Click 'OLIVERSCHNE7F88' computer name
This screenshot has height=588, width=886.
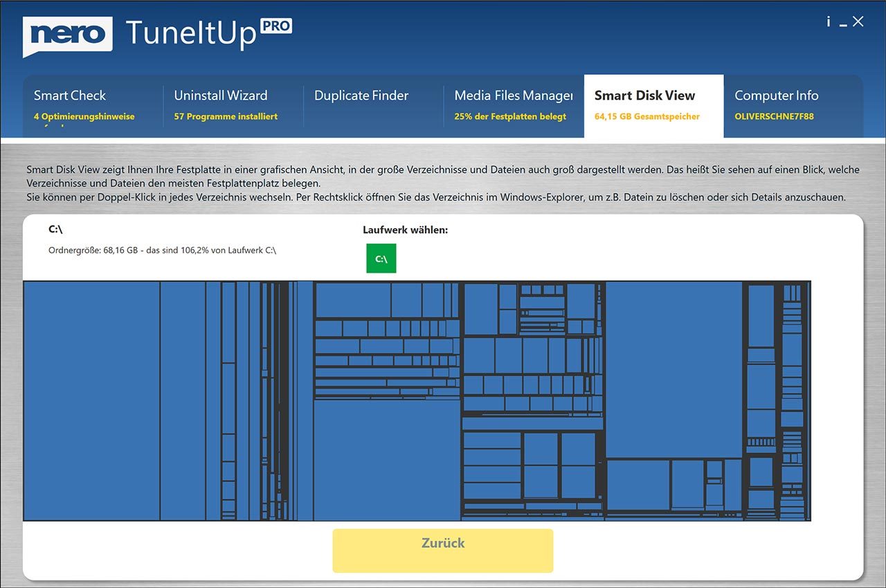774,116
